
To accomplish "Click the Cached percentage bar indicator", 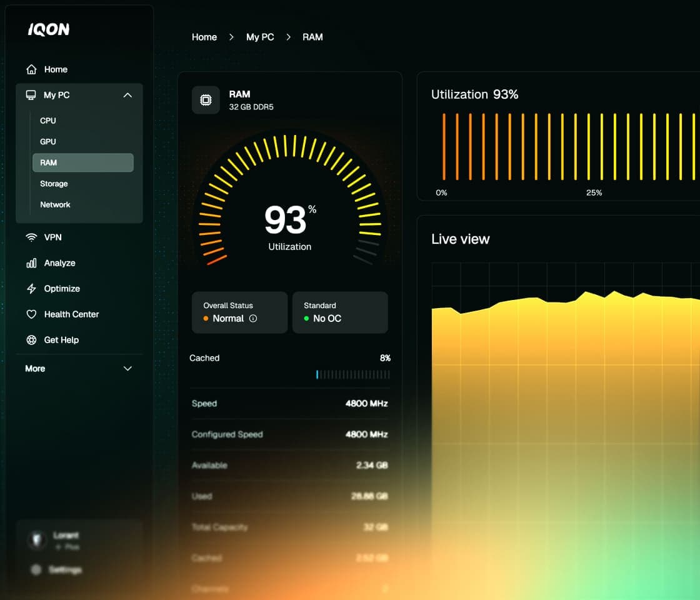I will click(x=352, y=374).
